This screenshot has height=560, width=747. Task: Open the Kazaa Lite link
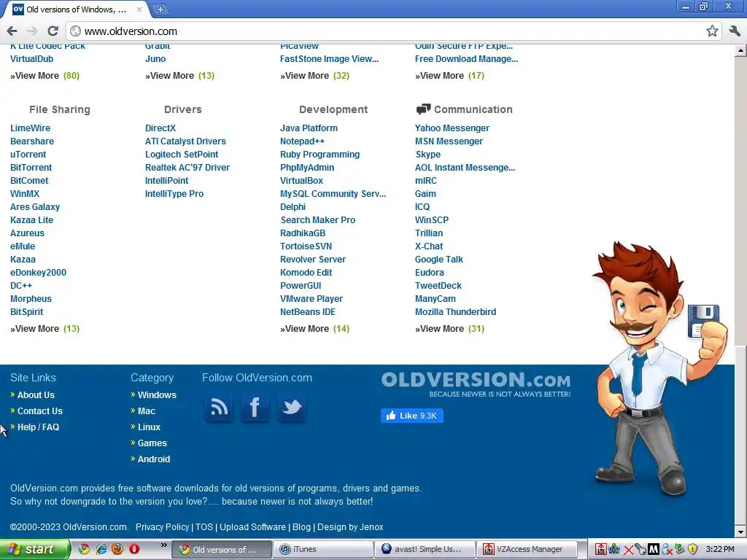[x=31, y=220]
